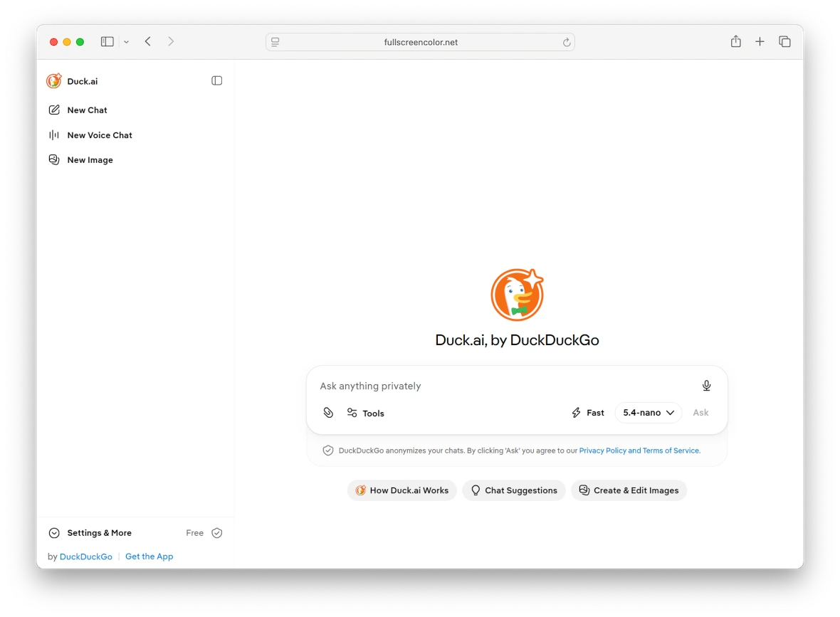Toggle Fast mode

(588, 413)
